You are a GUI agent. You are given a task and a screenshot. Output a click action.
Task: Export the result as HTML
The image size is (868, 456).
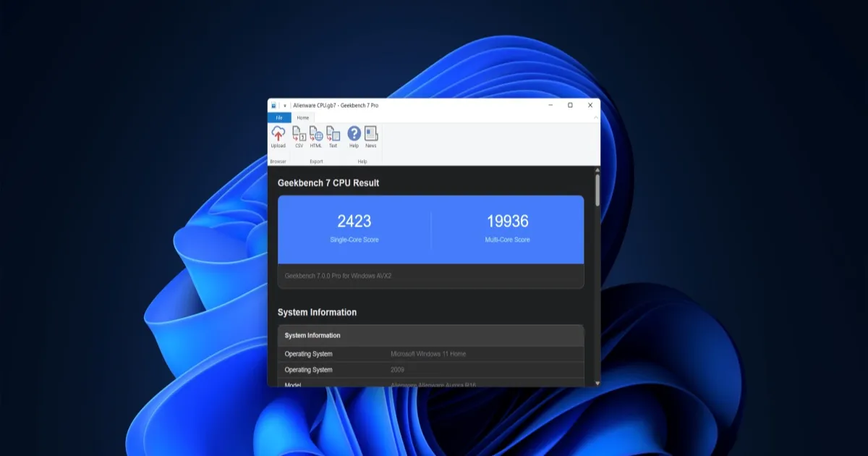click(x=316, y=138)
